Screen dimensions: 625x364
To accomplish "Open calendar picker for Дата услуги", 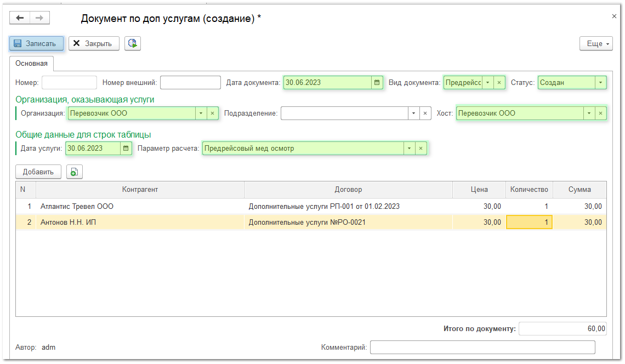I will tap(126, 149).
